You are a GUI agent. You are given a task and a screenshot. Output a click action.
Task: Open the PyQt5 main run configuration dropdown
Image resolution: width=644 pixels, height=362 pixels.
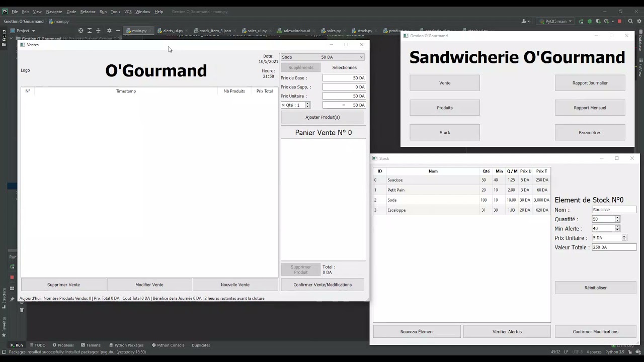click(x=555, y=22)
